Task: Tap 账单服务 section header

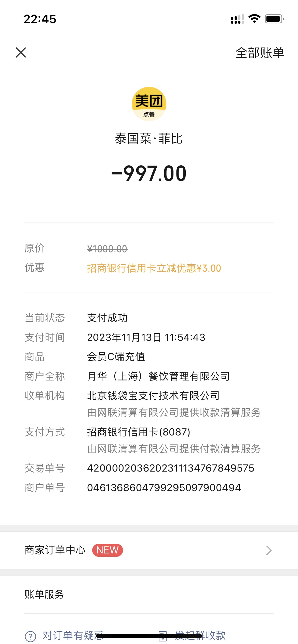Action: [44, 594]
